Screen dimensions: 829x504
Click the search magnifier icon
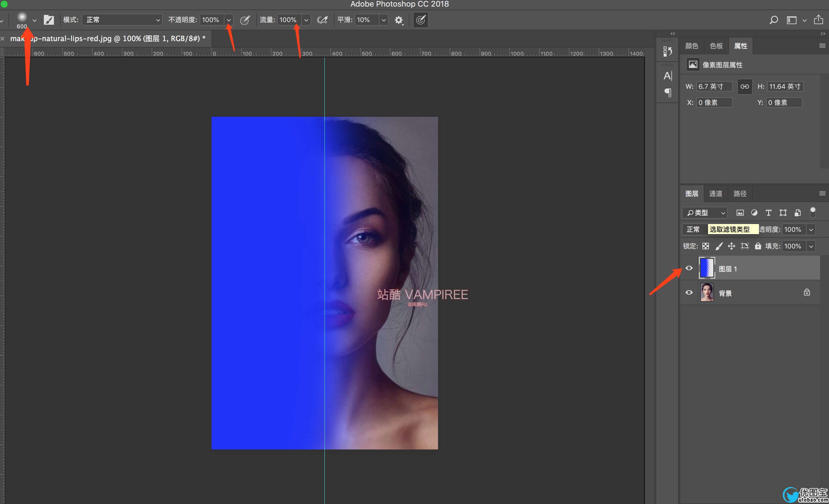coord(774,20)
